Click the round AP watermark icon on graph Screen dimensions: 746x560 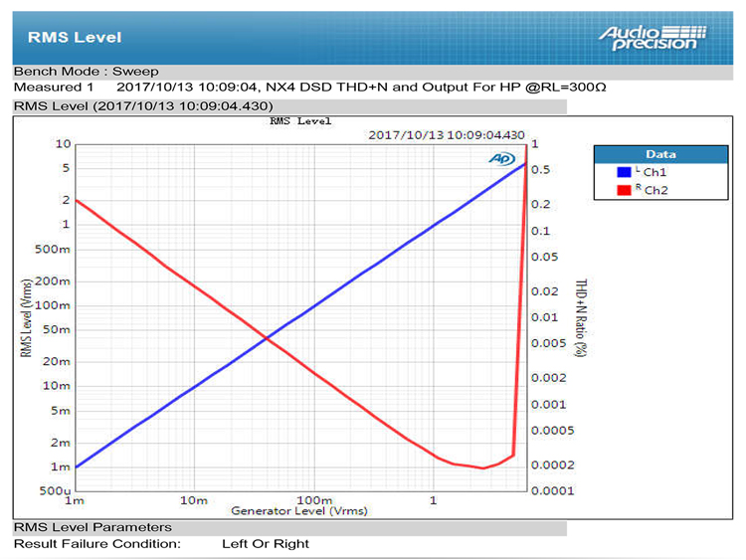point(500,159)
